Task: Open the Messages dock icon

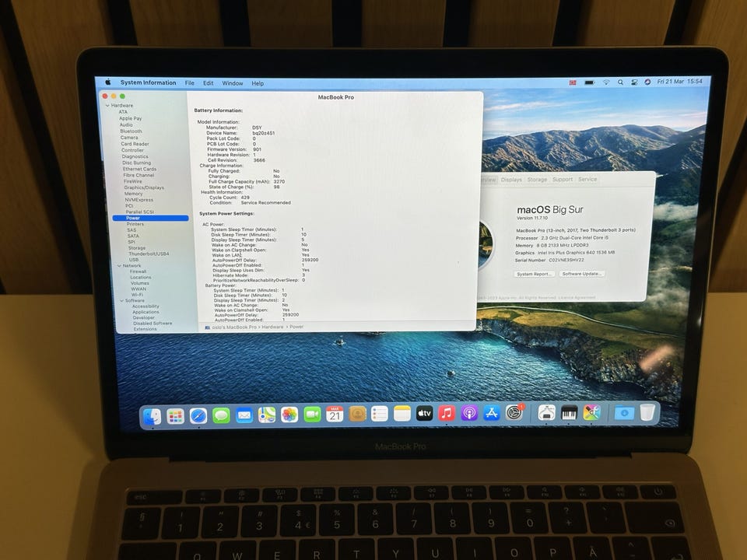Action: click(x=221, y=415)
